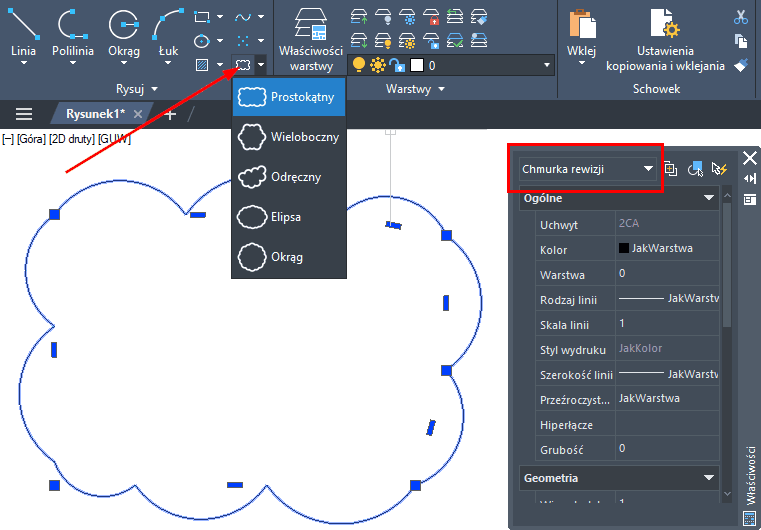Click the spline tool icon
Viewport: 761px width, 530px height.
pyautogui.click(x=243, y=17)
